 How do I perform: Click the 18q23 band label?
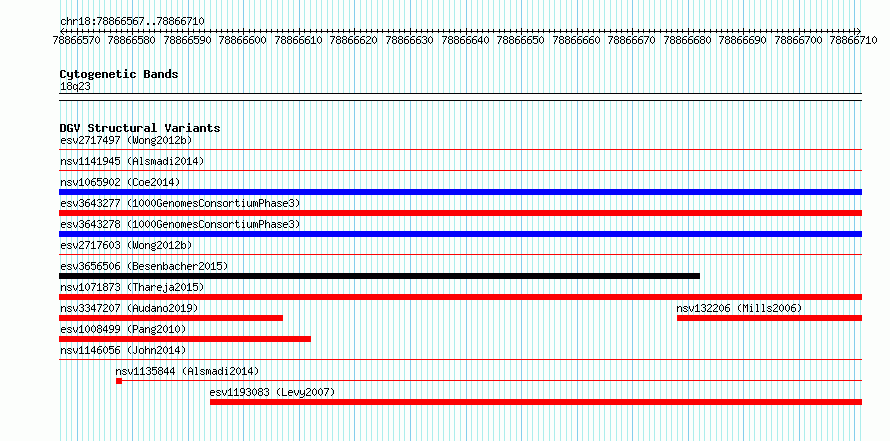(75, 87)
